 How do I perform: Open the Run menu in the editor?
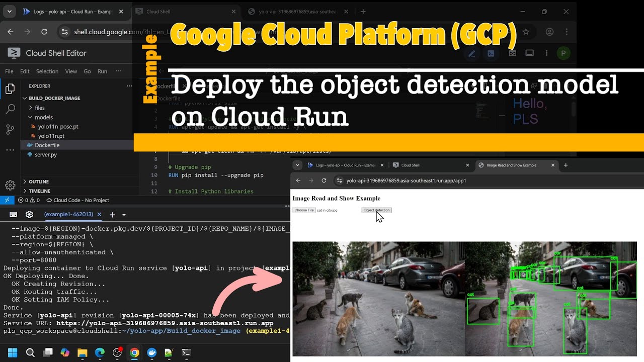point(103,71)
